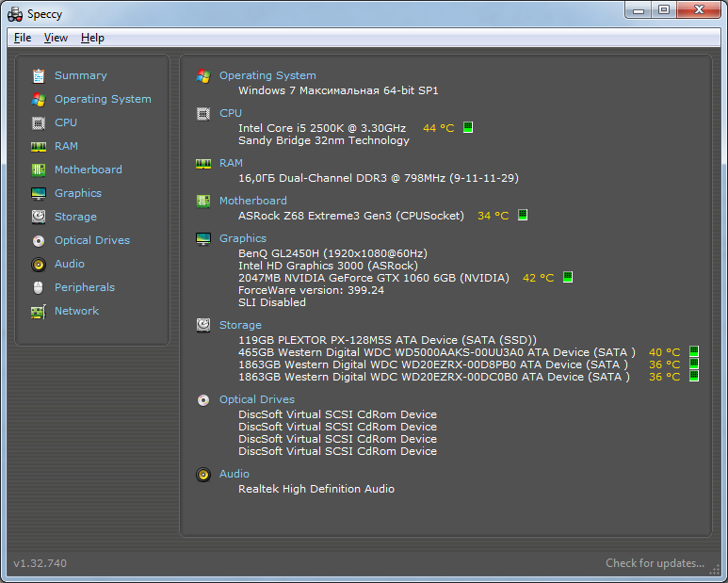Click the board icon beside Motherboard heading

203,201
